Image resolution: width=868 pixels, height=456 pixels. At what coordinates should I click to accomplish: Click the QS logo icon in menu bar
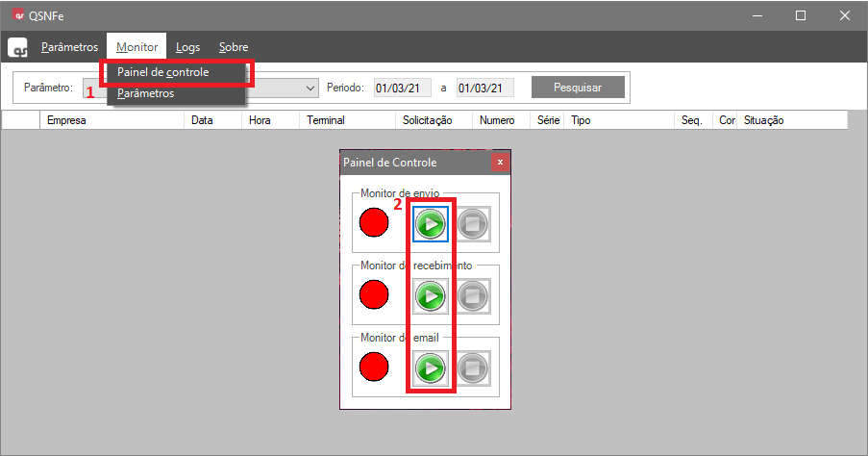click(x=18, y=47)
